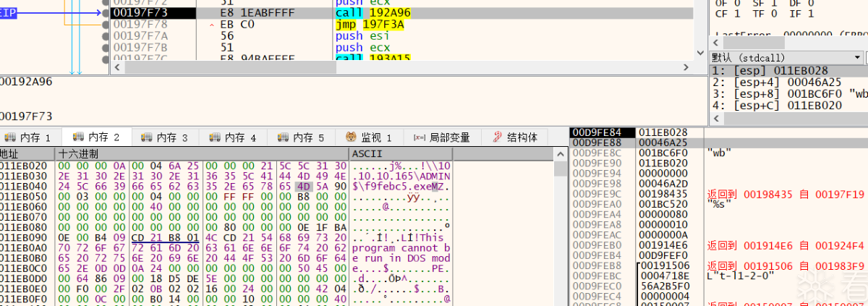868x306 pixels.
Task: Select dump row address 011EB040
Action: pyautogui.click(x=24, y=186)
